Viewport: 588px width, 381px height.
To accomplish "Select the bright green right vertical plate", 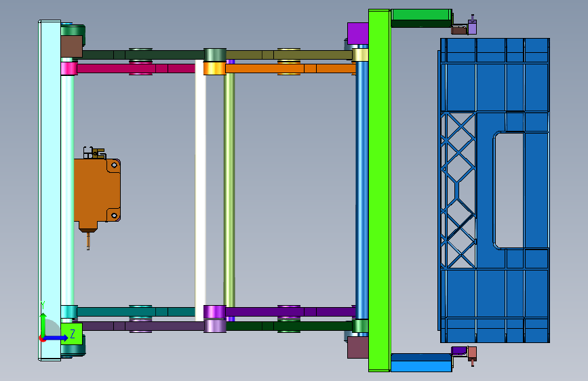I will pos(380,190).
